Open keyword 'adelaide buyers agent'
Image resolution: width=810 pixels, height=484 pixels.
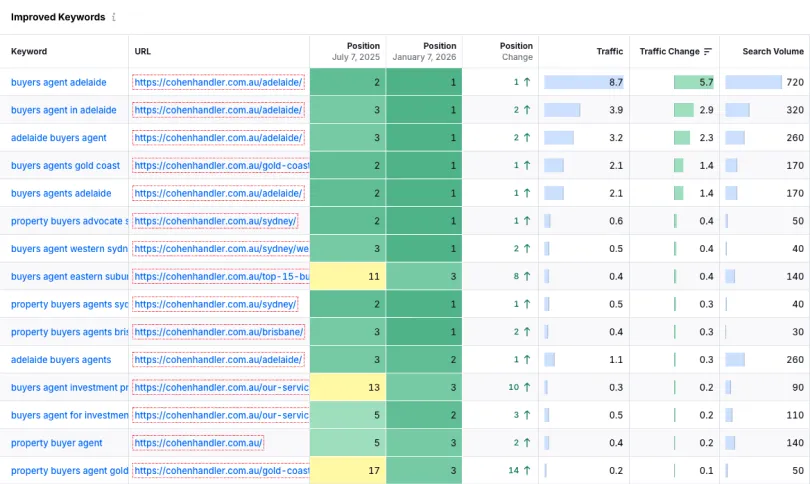[x=58, y=138]
